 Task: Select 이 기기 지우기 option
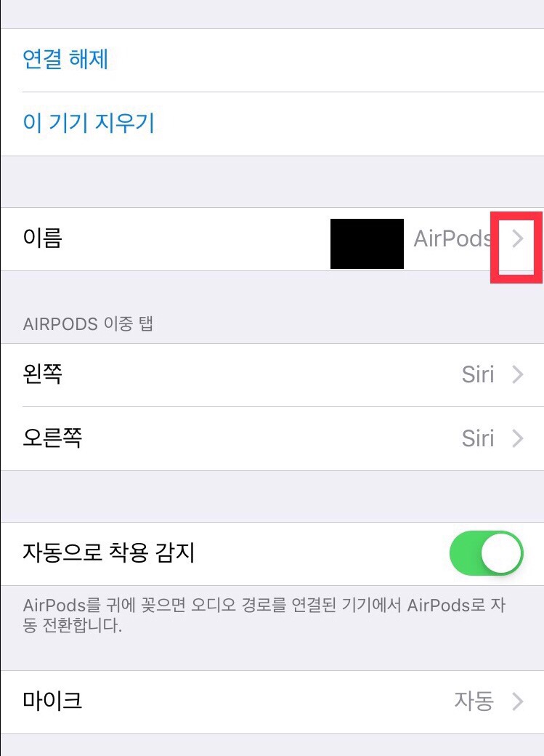coord(89,122)
